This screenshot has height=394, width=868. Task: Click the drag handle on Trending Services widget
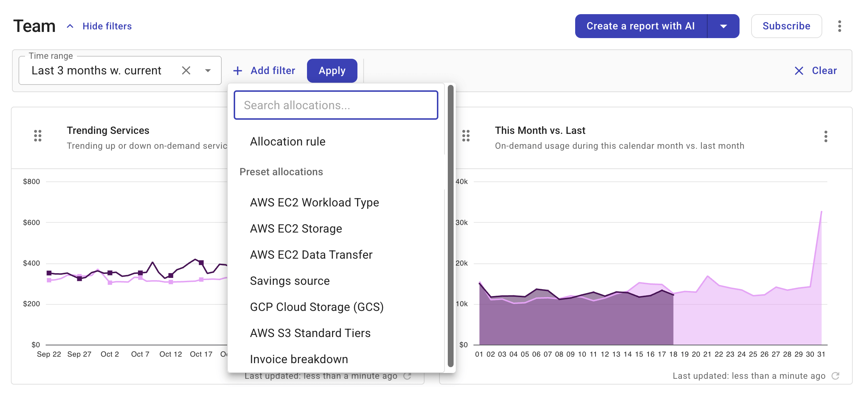coord(37,136)
